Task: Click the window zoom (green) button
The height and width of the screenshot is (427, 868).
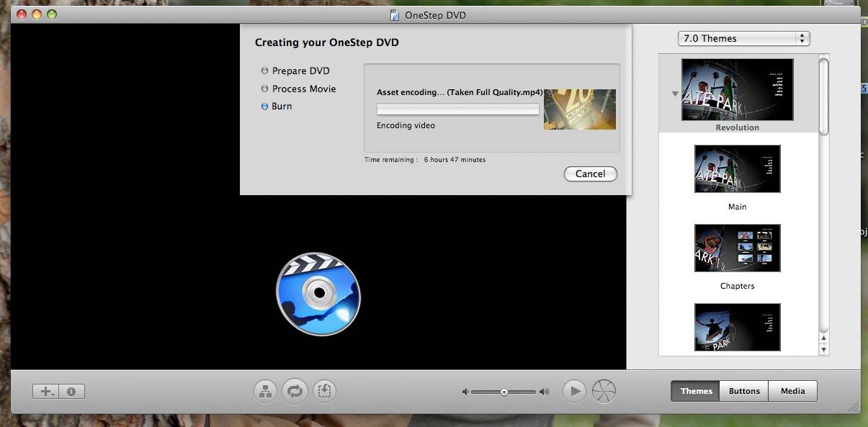Action: pos(51,14)
